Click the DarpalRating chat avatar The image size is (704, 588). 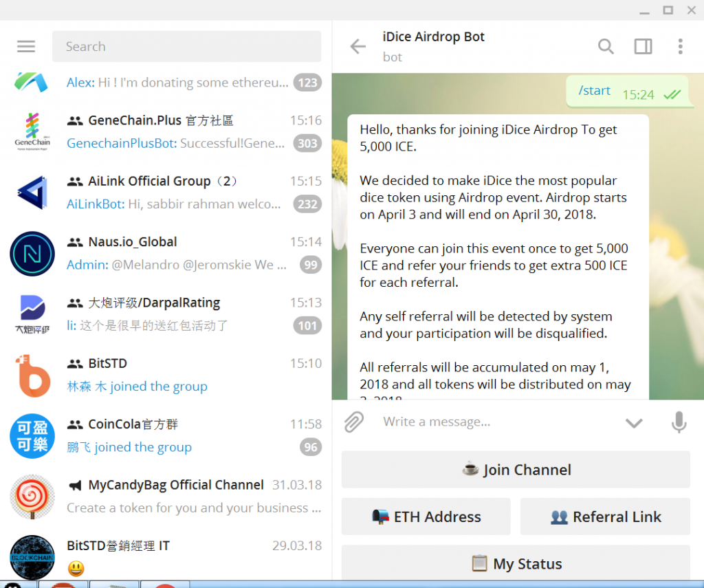pyautogui.click(x=32, y=314)
